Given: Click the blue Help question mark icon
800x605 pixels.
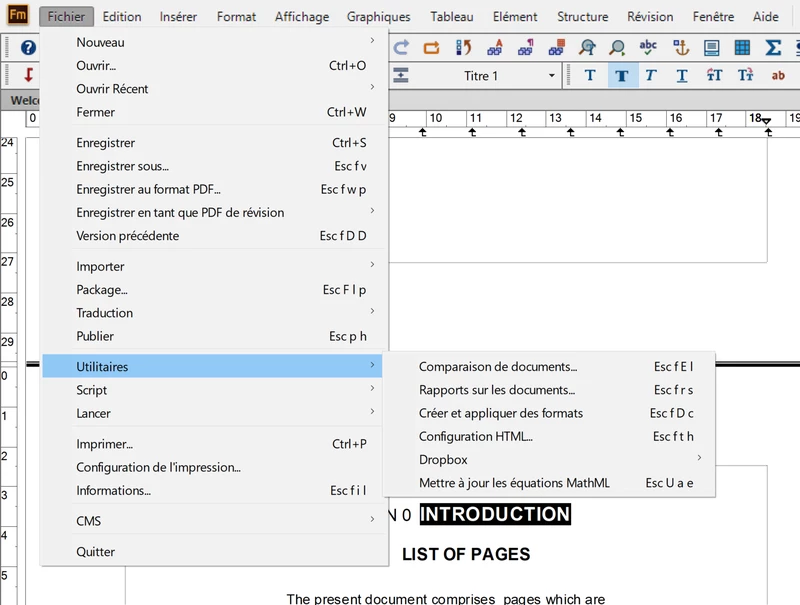Looking at the screenshot, I should [28, 48].
